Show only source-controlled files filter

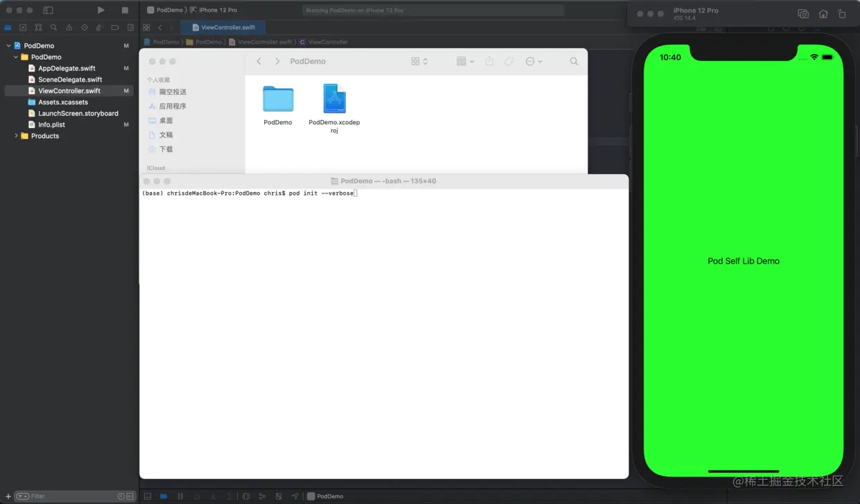tap(130, 496)
